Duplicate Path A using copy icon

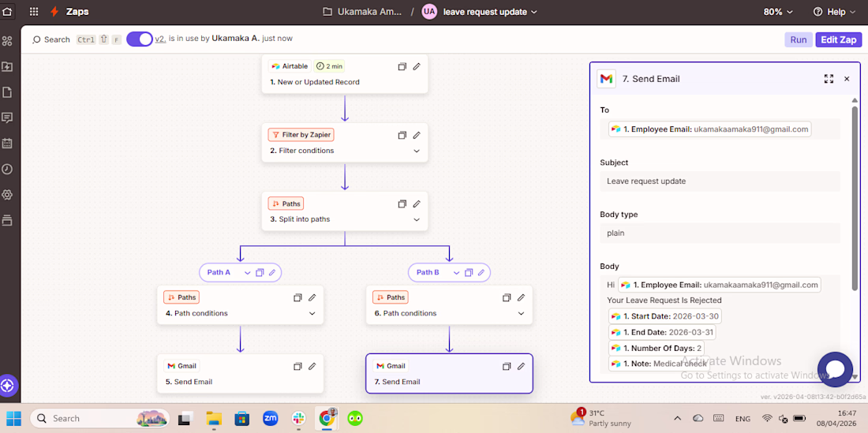(x=260, y=272)
